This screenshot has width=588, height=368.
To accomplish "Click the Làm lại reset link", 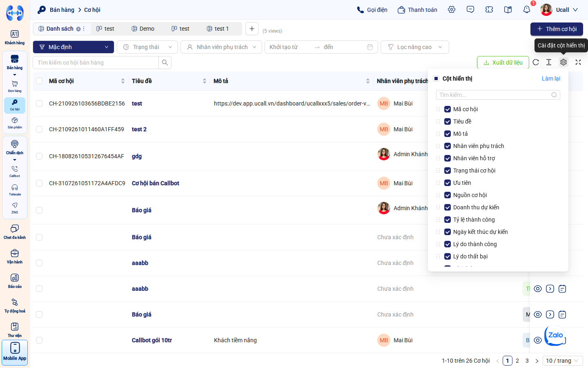I will click(x=551, y=79).
